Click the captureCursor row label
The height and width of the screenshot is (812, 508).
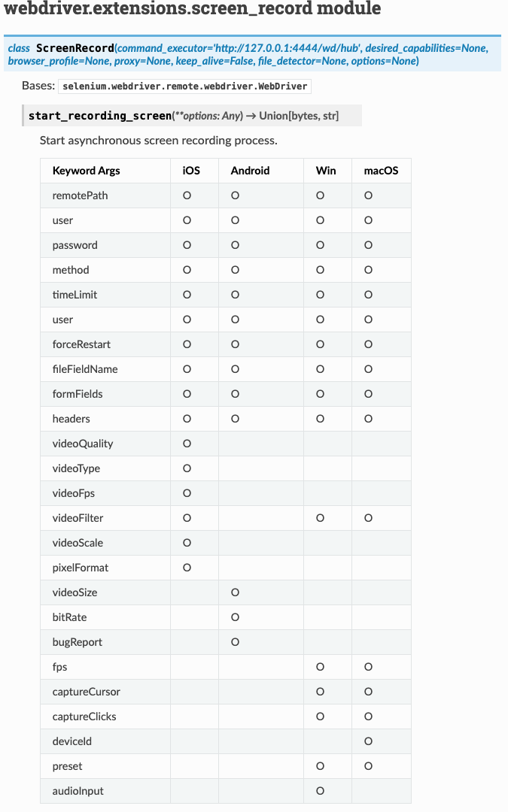pyautogui.click(x=86, y=692)
